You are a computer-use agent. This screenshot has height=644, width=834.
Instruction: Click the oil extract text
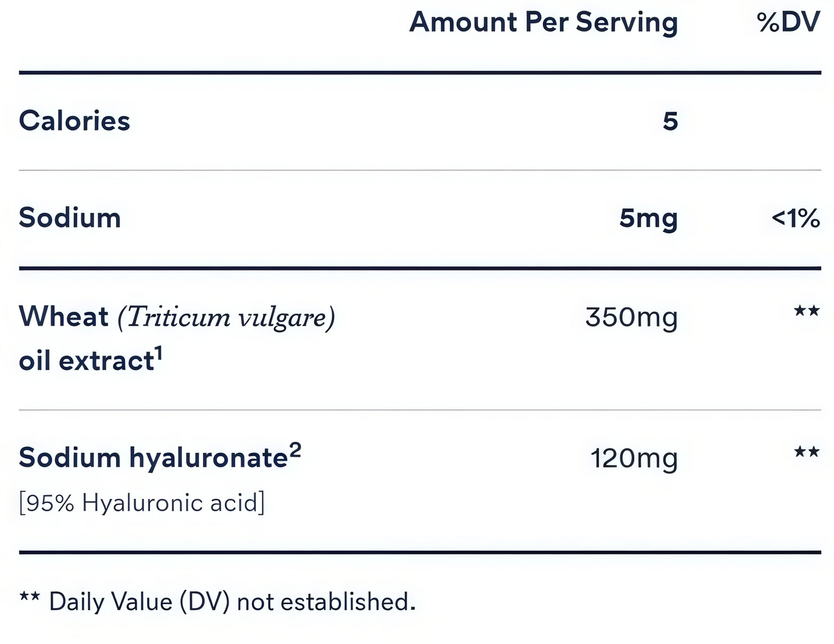click(x=86, y=361)
